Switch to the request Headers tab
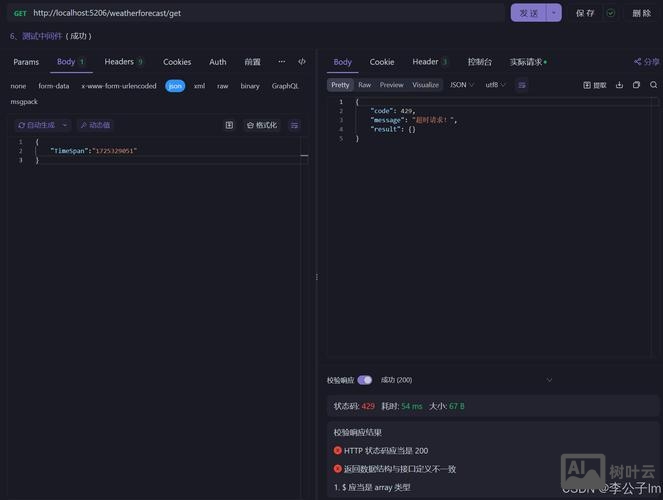Viewport: 663px width, 500px height. [124, 62]
